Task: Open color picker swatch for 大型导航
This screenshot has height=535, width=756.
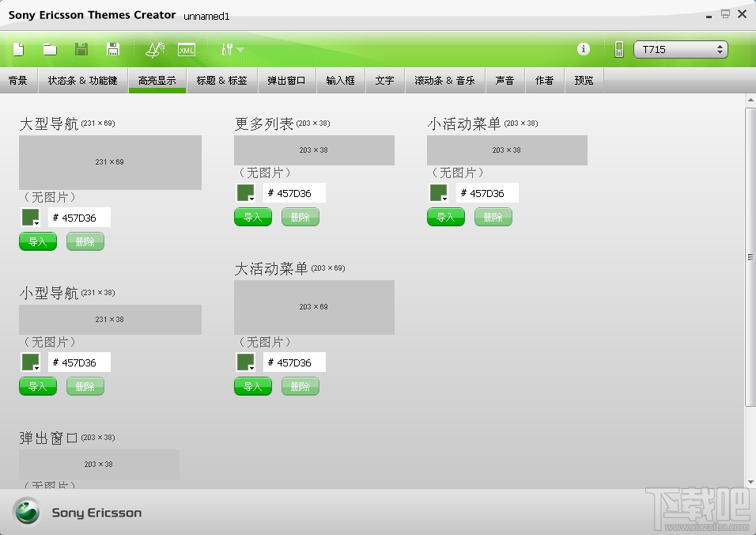Action: click(31, 217)
